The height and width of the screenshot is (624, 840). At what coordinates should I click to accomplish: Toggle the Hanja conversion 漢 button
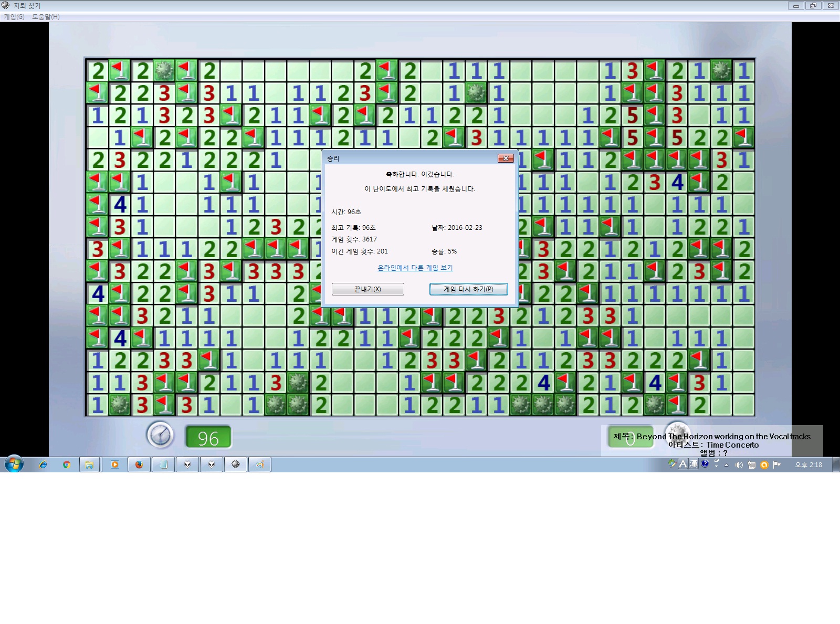point(694,464)
